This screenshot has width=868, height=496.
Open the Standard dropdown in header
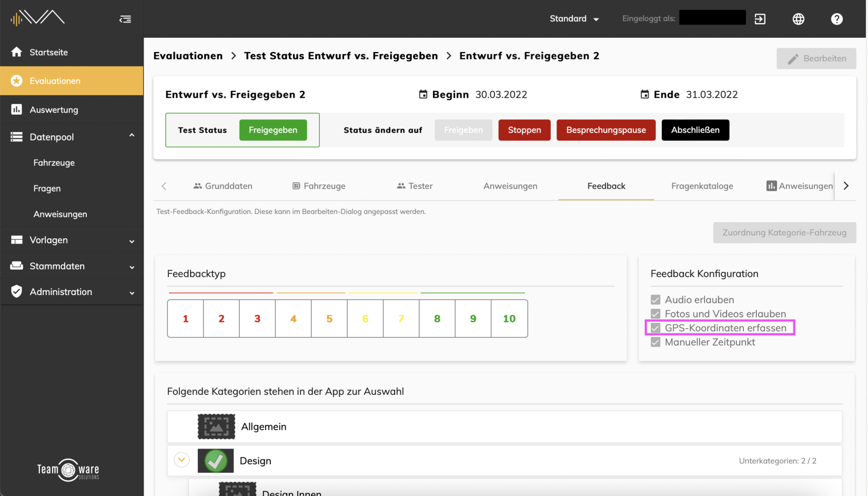(574, 19)
